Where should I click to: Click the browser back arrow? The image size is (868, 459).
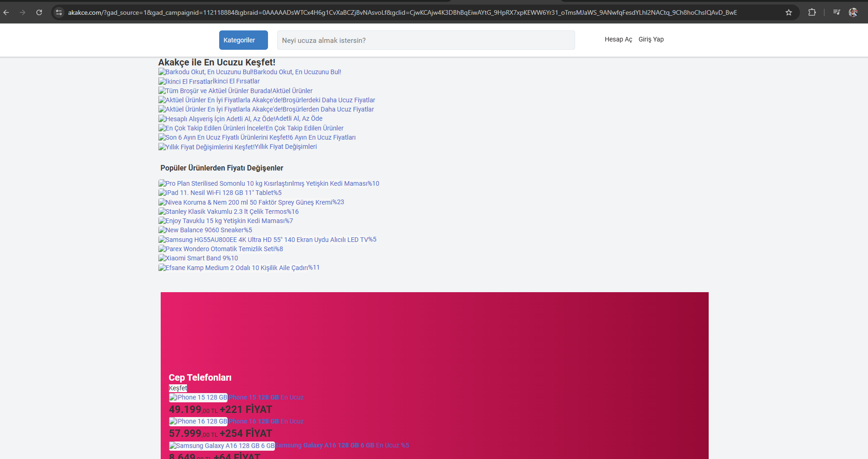tap(6, 12)
